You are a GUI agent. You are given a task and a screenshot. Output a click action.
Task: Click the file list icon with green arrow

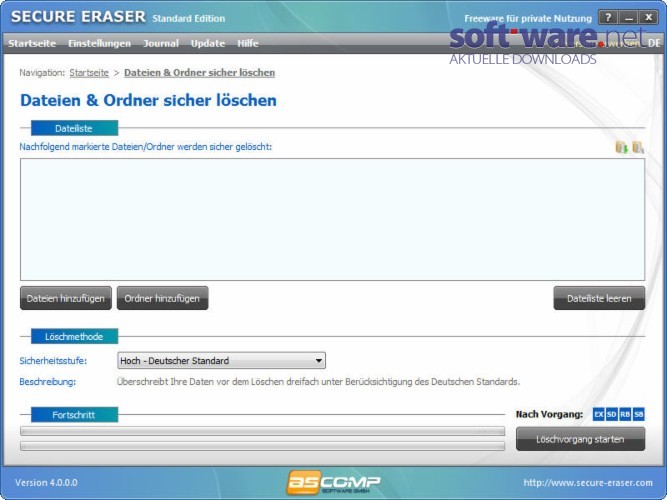coord(621,147)
